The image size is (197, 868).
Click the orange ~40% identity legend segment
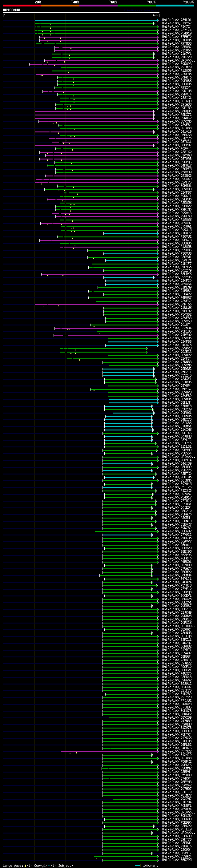coord(60,6)
